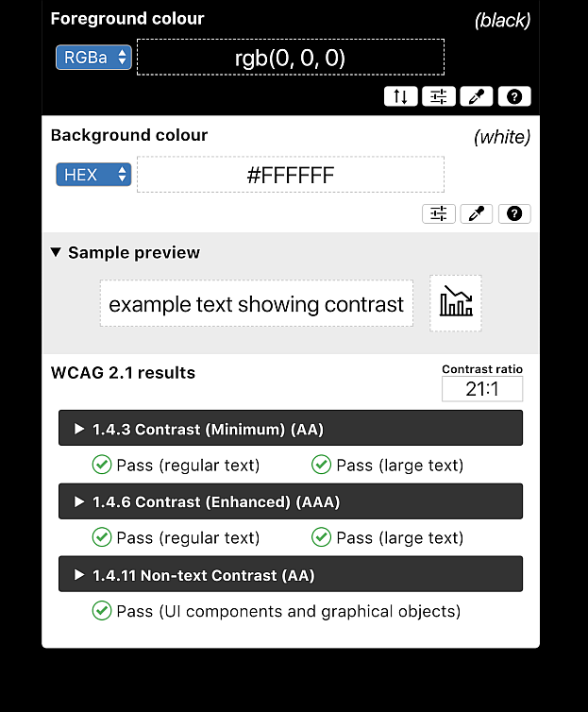Pick foreground colour with eyedropper
588x712 pixels.
point(477,96)
